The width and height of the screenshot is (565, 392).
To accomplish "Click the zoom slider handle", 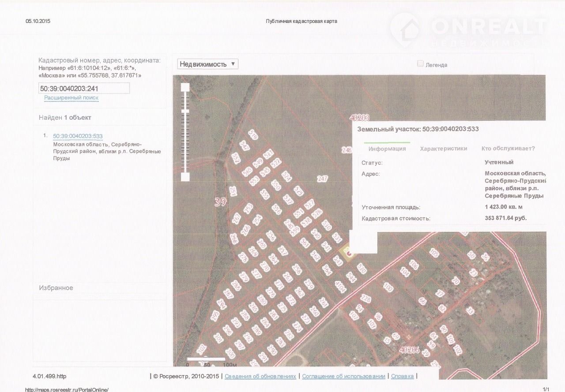I will click(185, 112).
